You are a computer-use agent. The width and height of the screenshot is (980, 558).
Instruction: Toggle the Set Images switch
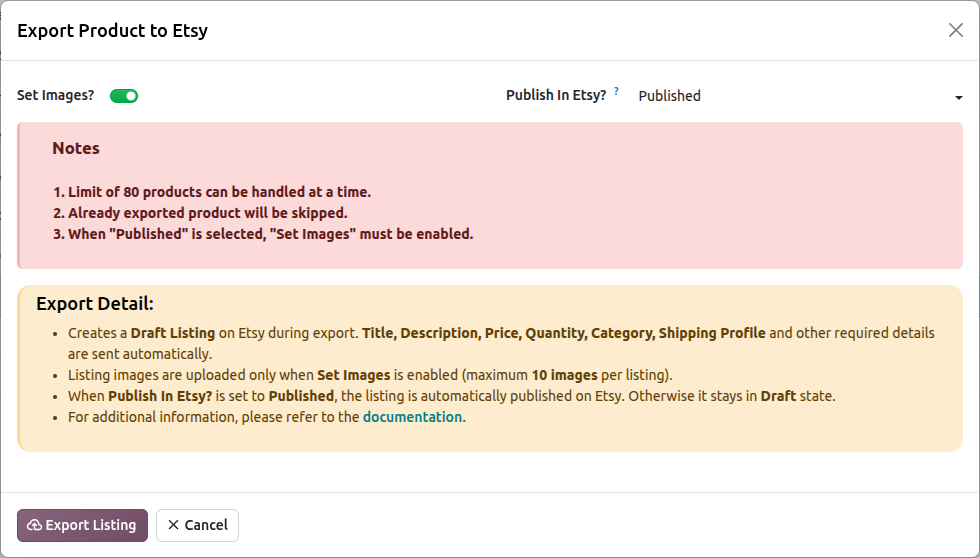124,96
